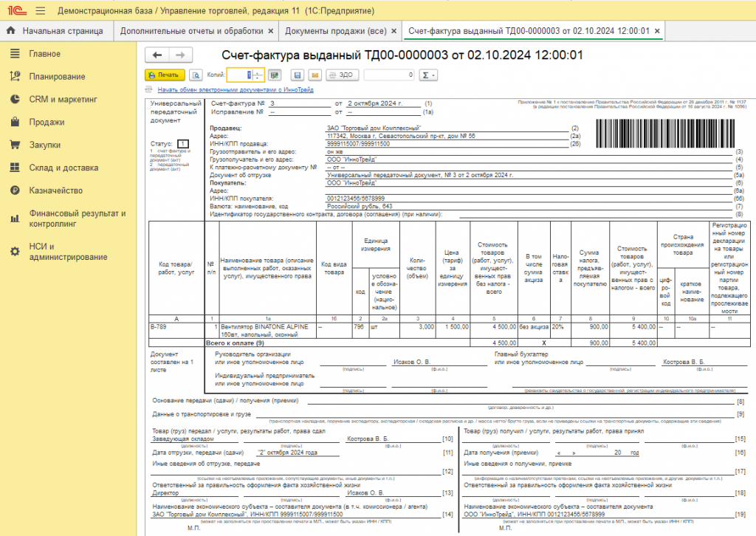Follow link Начать обмен электронными документами с ИнноТрейд
The image size is (756, 536).
coord(236,89)
